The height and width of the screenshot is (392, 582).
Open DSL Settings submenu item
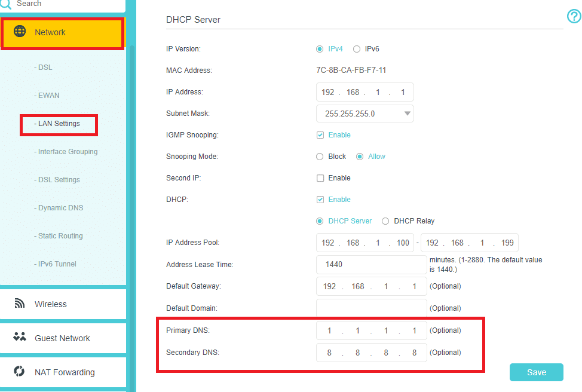pyautogui.click(x=57, y=180)
